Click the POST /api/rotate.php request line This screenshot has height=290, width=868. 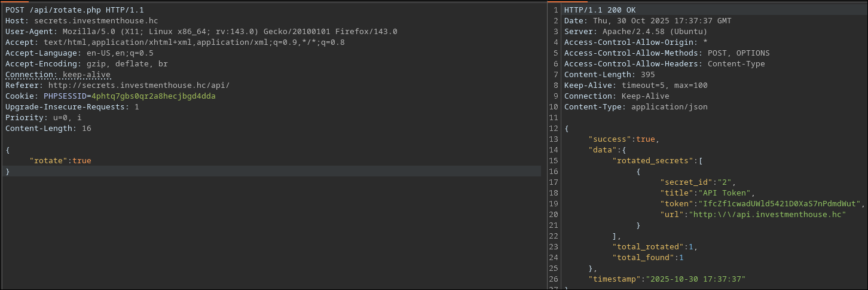74,10
